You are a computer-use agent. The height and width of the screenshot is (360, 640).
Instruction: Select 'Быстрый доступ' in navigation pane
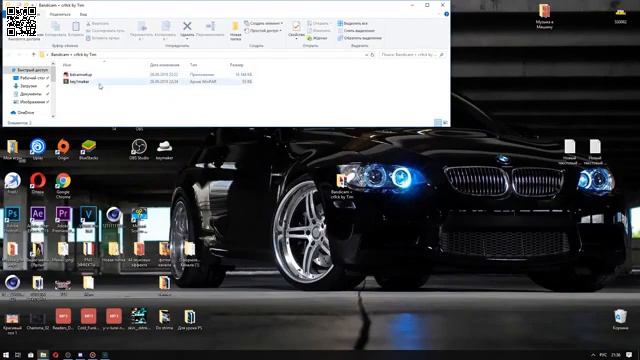tap(29, 70)
